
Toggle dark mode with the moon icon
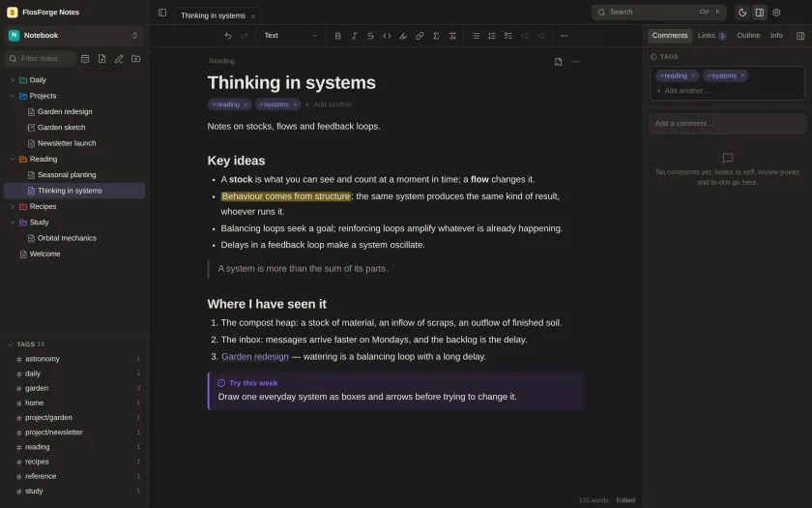pyautogui.click(x=742, y=13)
